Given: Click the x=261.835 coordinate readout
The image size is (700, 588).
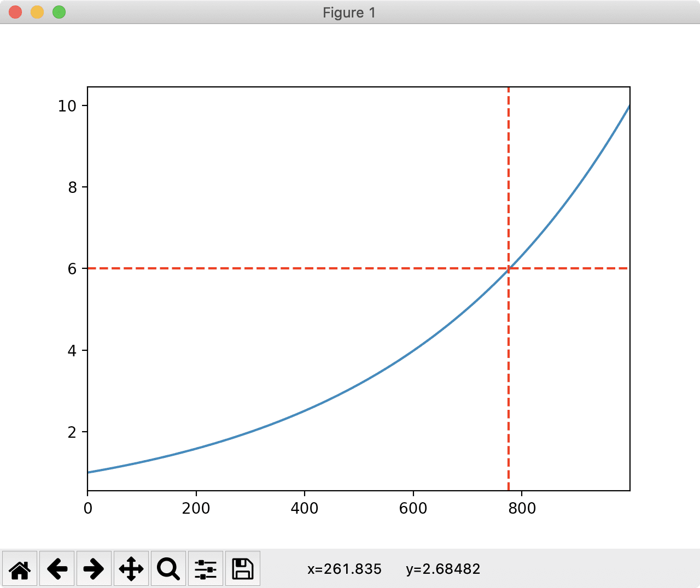Looking at the screenshot, I should pyautogui.click(x=344, y=569).
